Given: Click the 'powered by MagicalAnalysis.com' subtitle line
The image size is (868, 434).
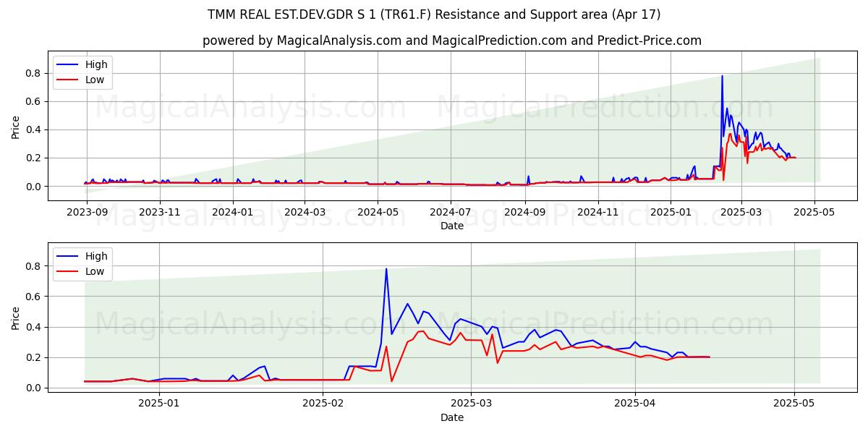Looking at the screenshot, I should (x=452, y=41).
